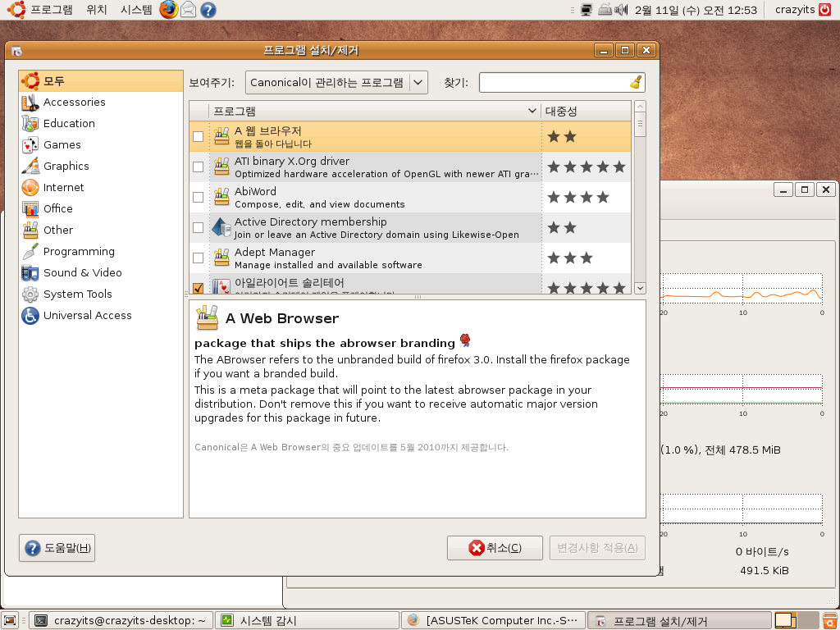Open the Graphics category icon
Image resolution: width=840 pixels, height=630 pixels.
coord(30,166)
